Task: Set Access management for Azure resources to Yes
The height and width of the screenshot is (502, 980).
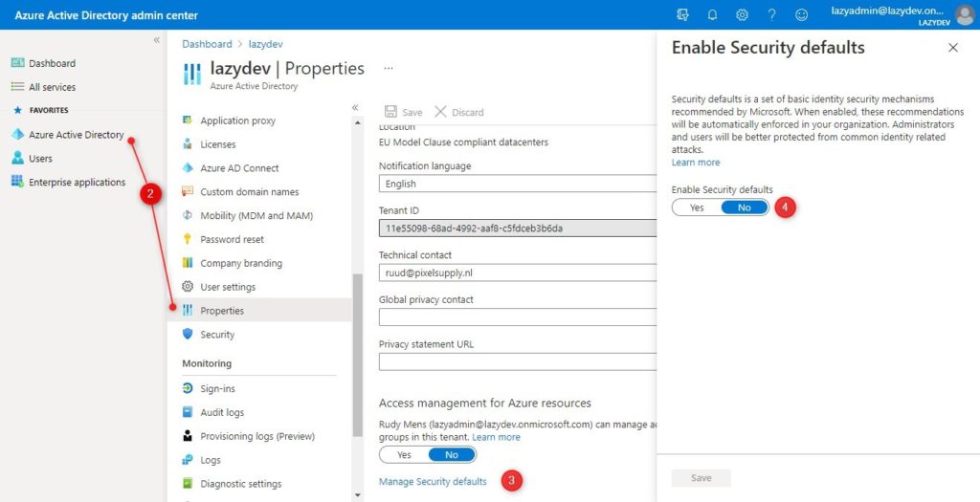Action: (405, 455)
